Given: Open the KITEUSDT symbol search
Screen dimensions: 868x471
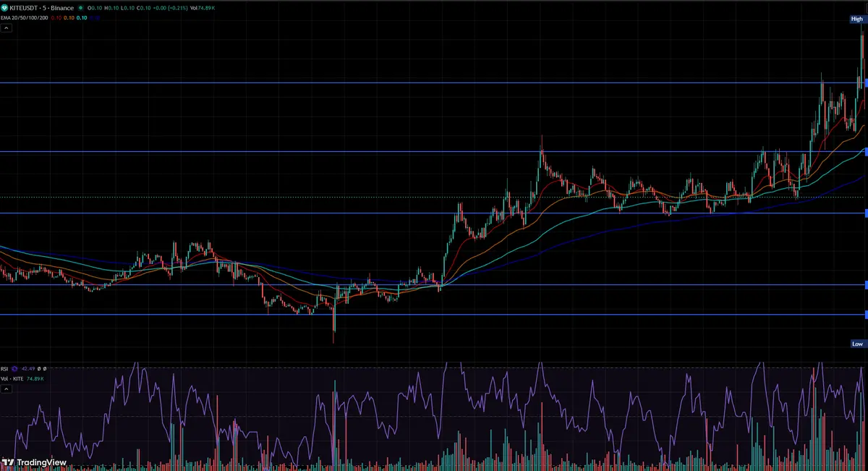Looking at the screenshot, I should tap(23, 8).
